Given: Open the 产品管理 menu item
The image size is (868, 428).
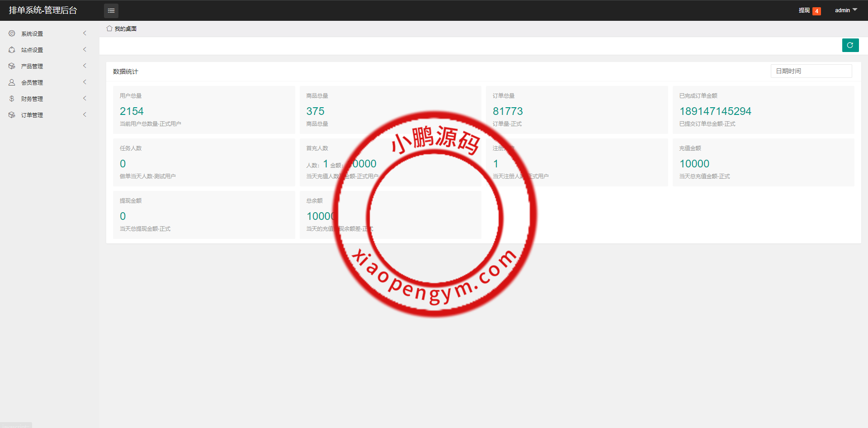Looking at the screenshot, I should [x=32, y=66].
